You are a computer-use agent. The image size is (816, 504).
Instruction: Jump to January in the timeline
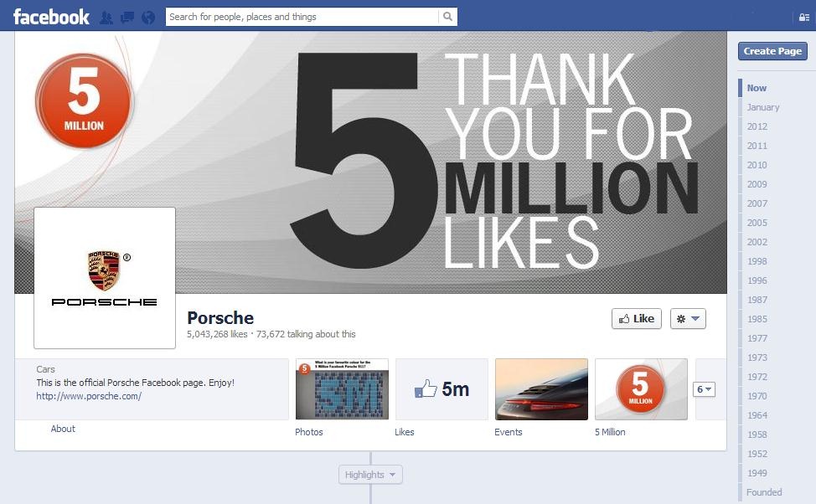[x=763, y=107]
